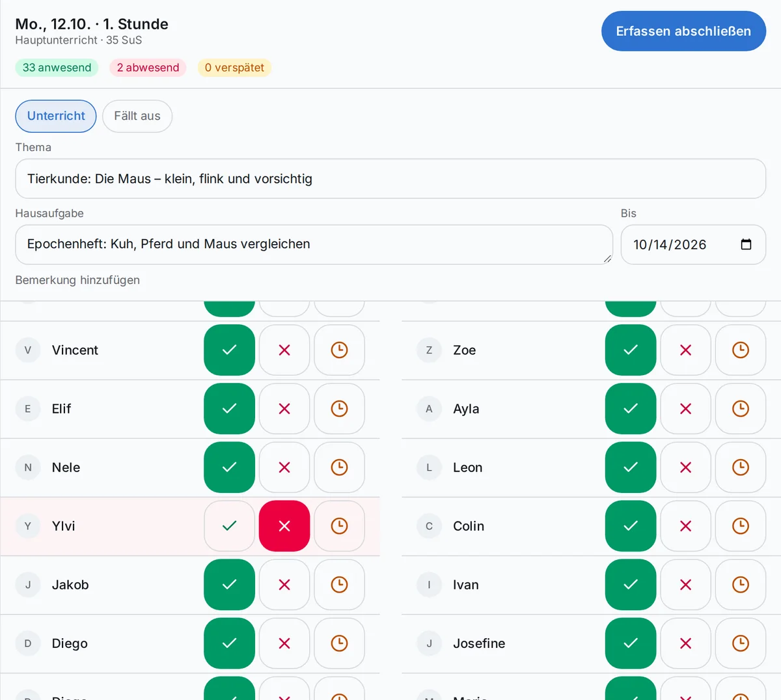
Task: Toggle the present checkmark for Zoe
Action: coord(631,350)
